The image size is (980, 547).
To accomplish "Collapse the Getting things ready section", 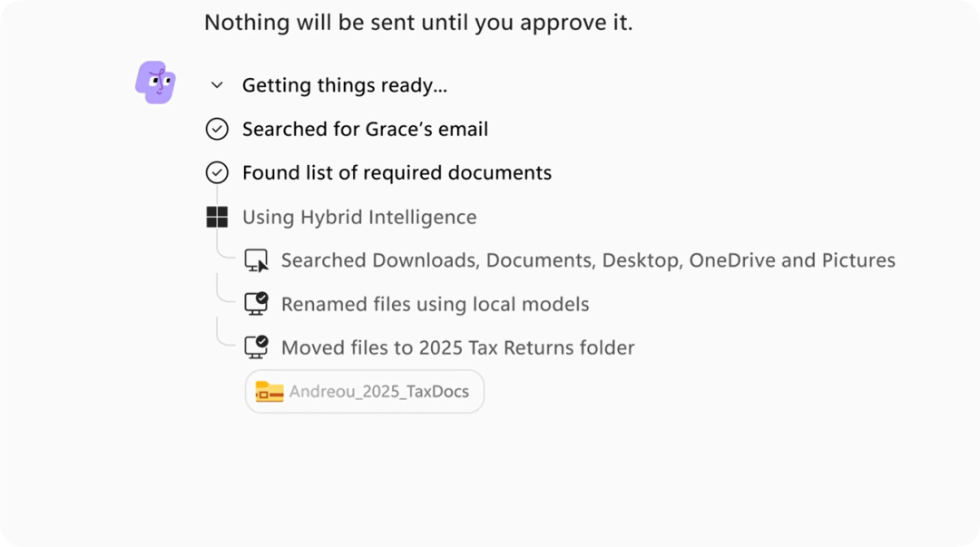I will (217, 85).
